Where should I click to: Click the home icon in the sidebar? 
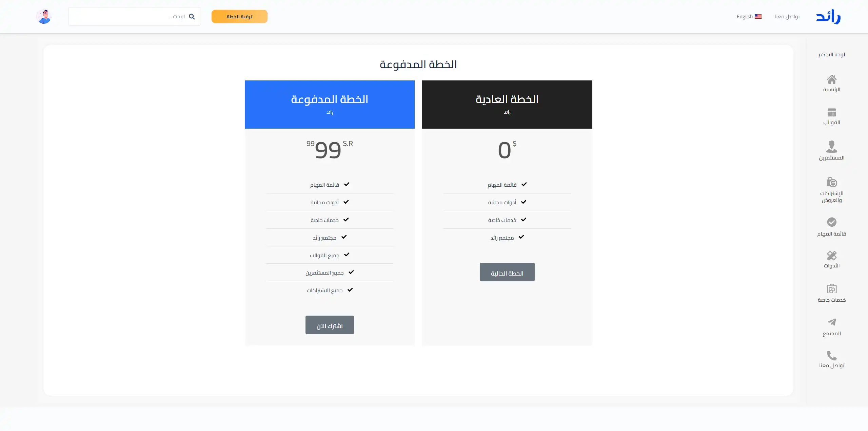[831, 80]
